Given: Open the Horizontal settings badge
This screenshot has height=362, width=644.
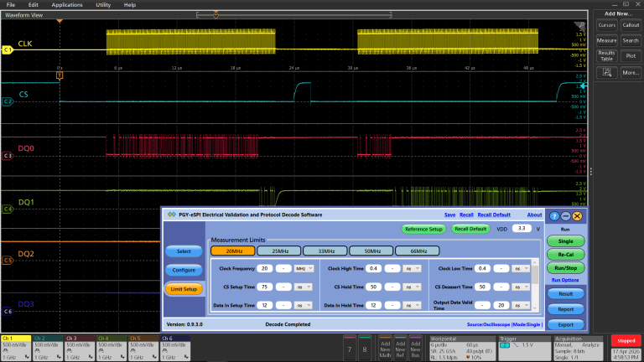Looking at the screenshot, I should 462,348.
